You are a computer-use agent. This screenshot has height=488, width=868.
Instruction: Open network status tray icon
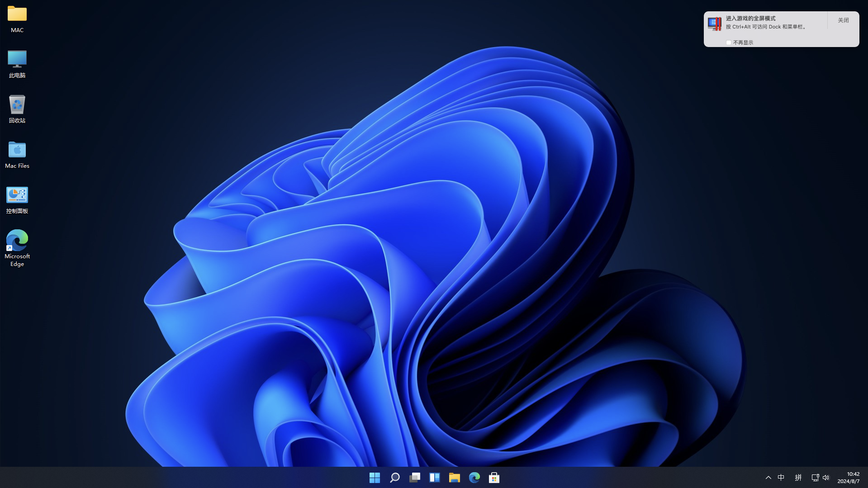[x=815, y=478]
